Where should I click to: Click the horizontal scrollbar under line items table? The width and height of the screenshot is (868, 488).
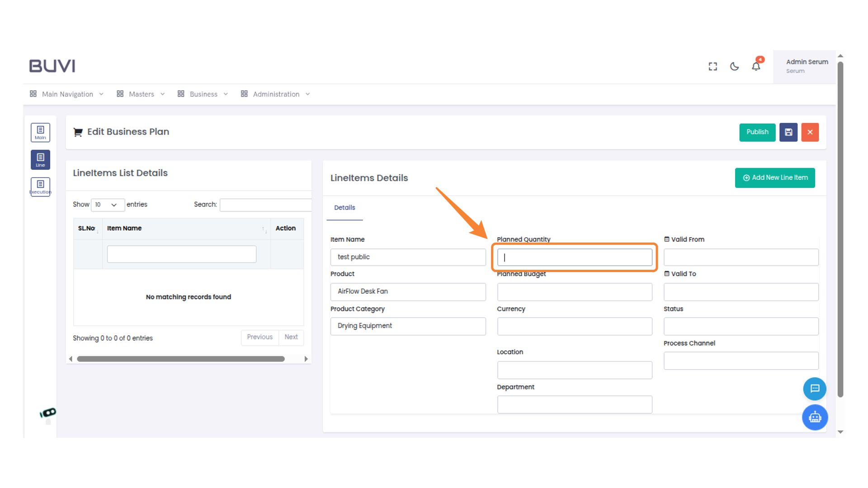[x=181, y=359]
